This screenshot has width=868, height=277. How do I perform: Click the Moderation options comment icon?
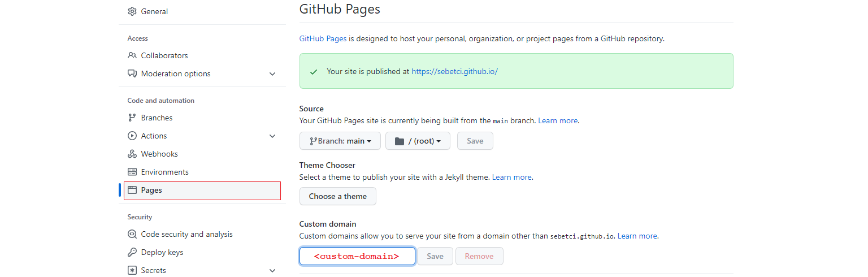point(132,73)
